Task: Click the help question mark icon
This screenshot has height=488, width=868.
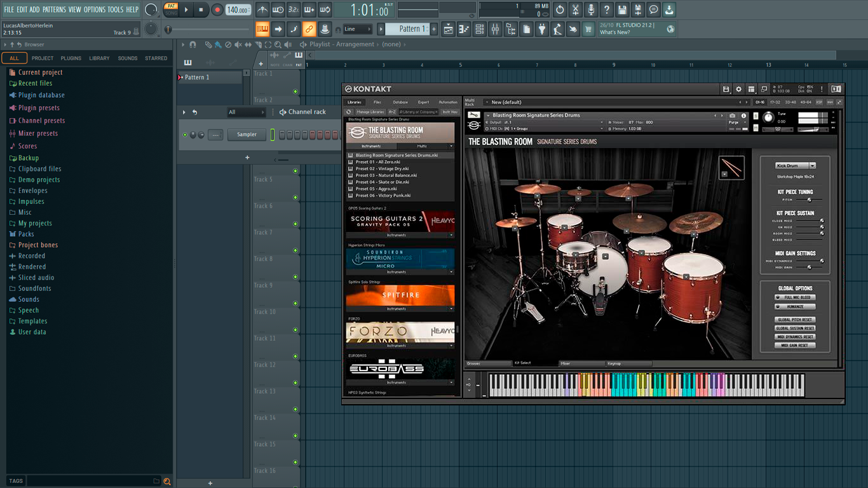Action: [x=607, y=10]
